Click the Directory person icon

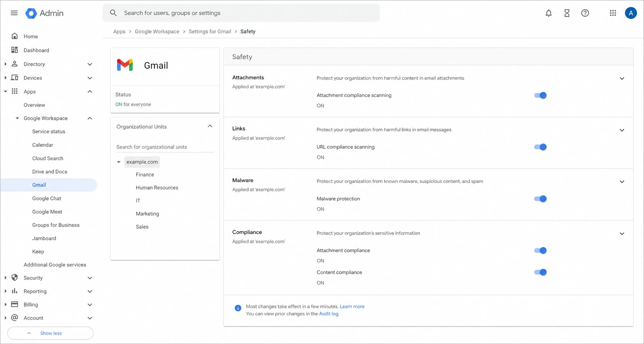(15, 64)
